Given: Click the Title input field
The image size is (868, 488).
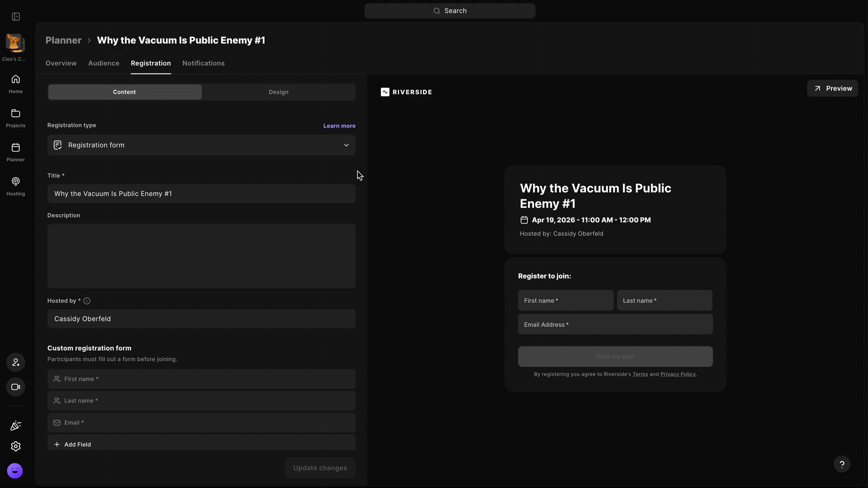Looking at the screenshot, I should pyautogui.click(x=201, y=194).
